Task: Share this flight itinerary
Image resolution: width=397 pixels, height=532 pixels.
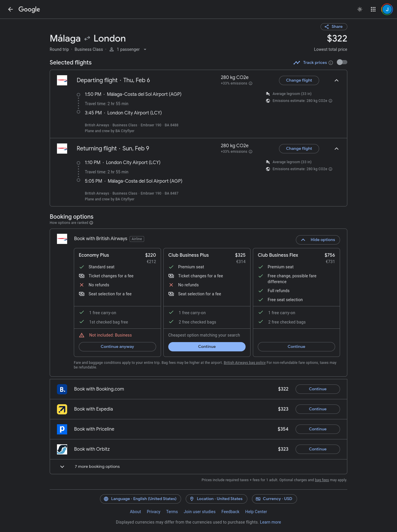Action: tap(334, 27)
